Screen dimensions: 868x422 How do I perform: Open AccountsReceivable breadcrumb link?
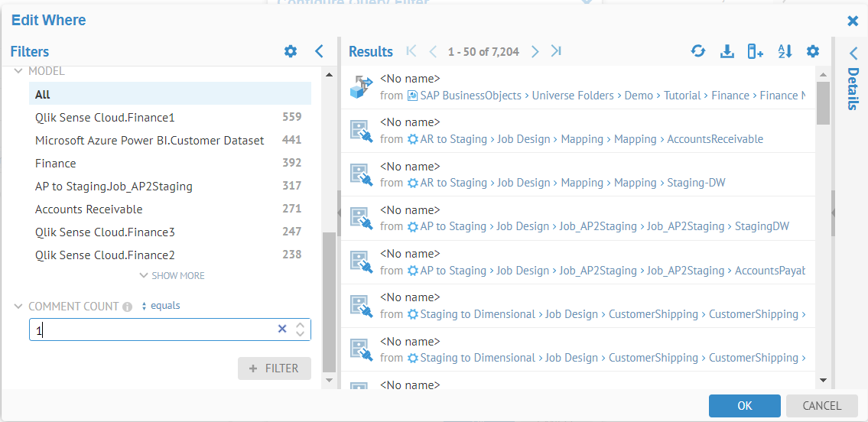pos(714,139)
